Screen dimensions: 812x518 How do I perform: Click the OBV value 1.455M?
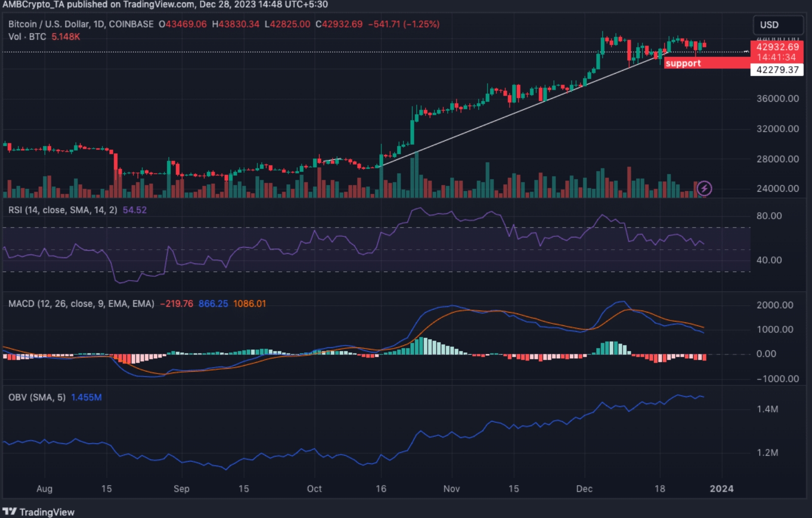[x=87, y=397]
